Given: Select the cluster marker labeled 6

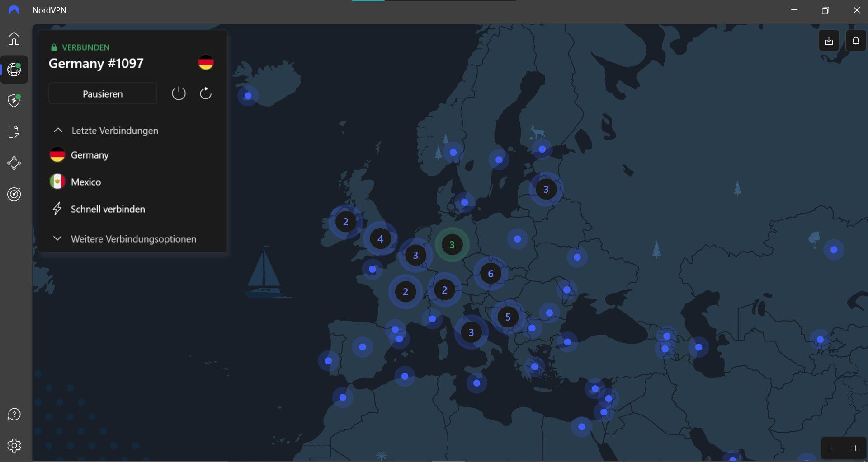Looking at the screenshot, I should click(491, 274).
